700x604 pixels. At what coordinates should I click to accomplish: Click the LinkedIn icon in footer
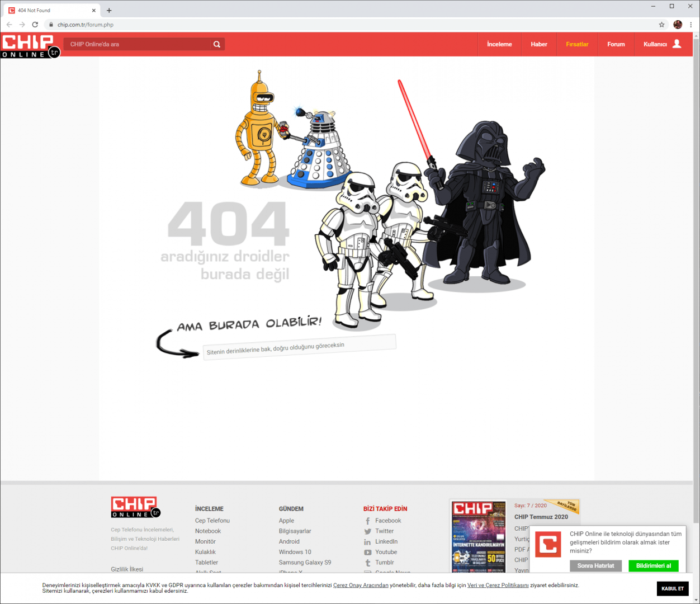(x=367, y=542)
